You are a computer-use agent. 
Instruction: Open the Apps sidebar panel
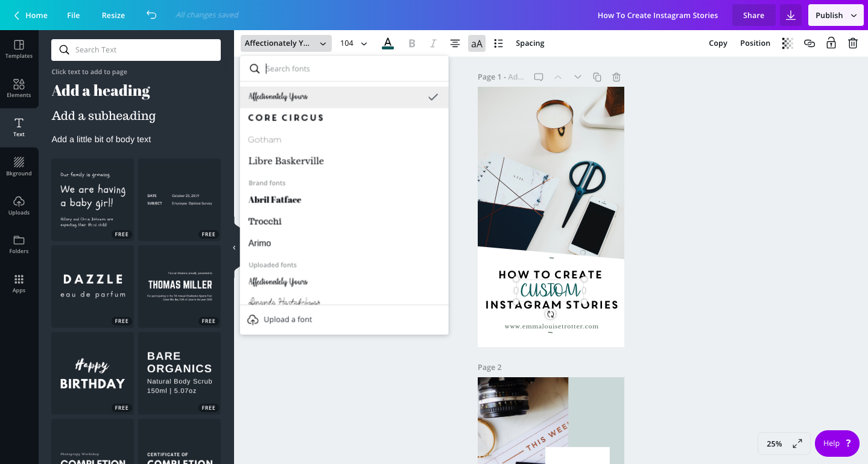tap(19, 284)
